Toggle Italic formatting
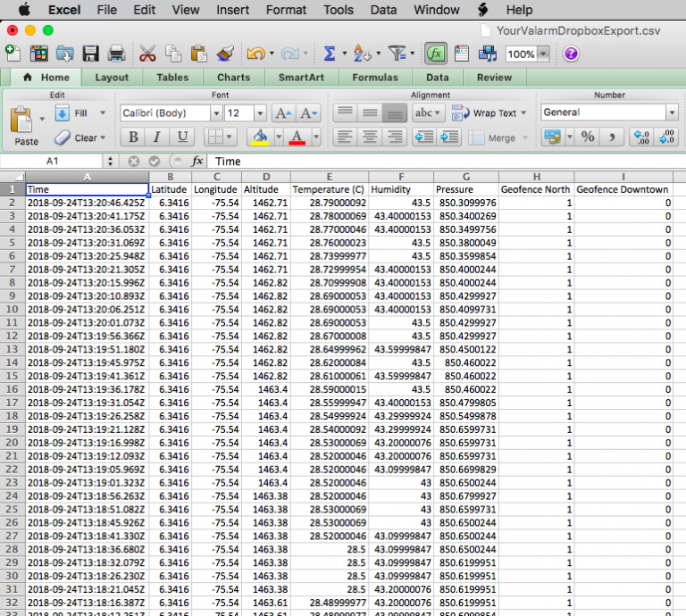 tap(157, 137)
